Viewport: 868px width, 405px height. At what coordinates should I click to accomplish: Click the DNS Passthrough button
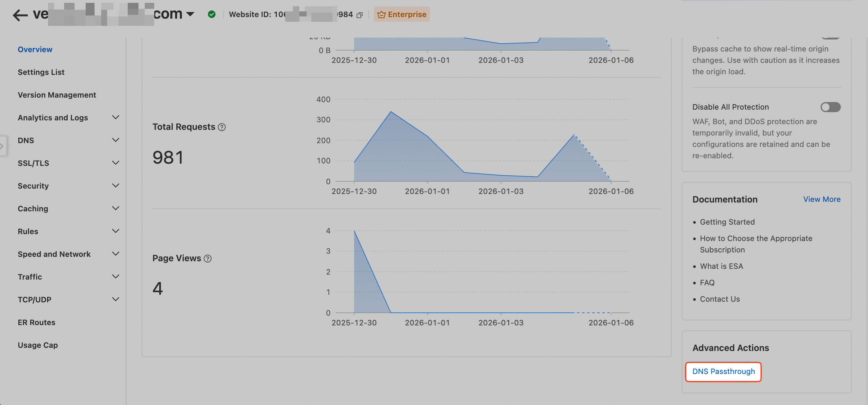click(723, 371)
